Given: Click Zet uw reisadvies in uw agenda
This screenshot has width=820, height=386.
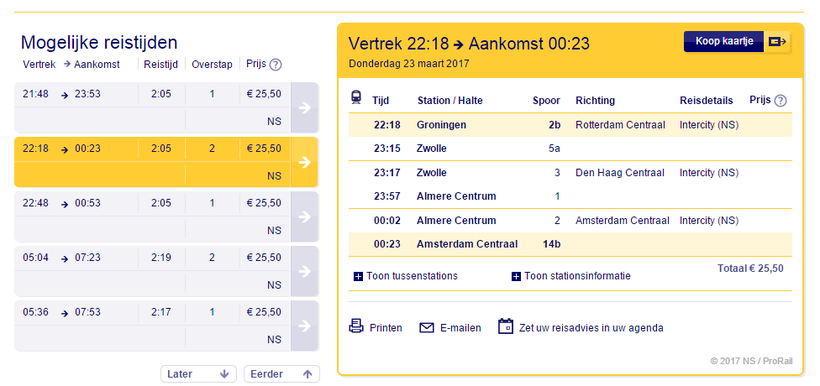Looking at the screenshot, I should [591, 328].
